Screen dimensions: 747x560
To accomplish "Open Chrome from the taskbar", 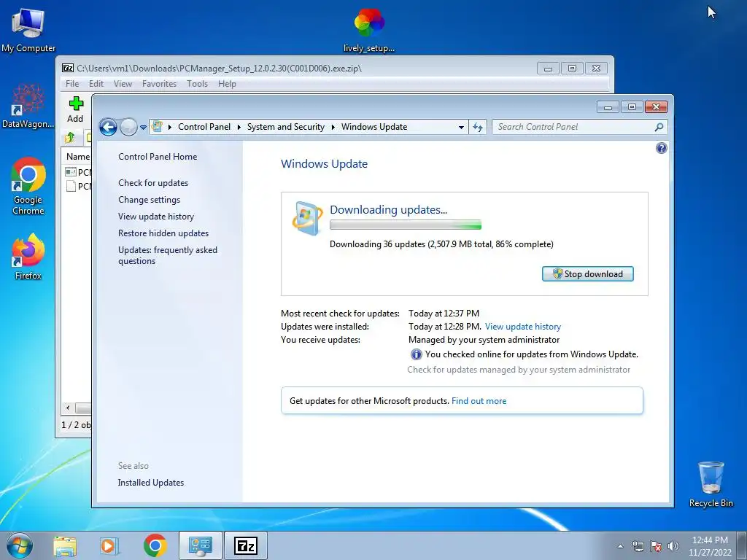I will pyautogui.click(x=155, y=545).
